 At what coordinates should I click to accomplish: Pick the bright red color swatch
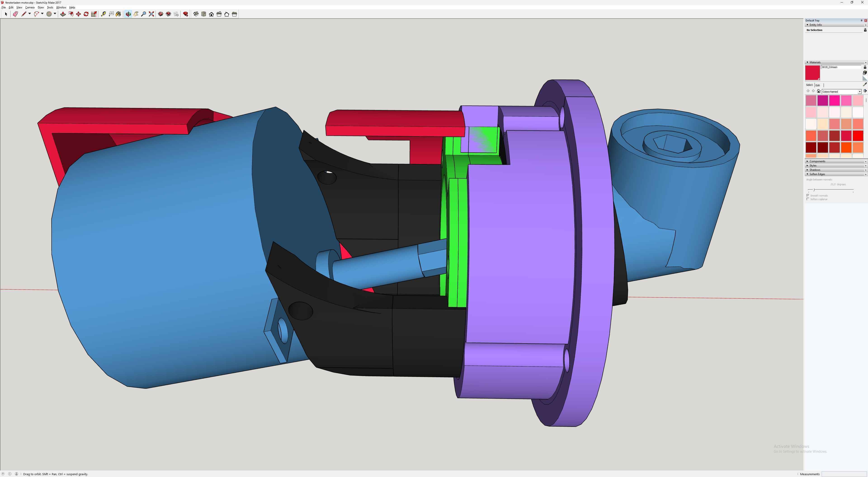click(x=858, y=136)
